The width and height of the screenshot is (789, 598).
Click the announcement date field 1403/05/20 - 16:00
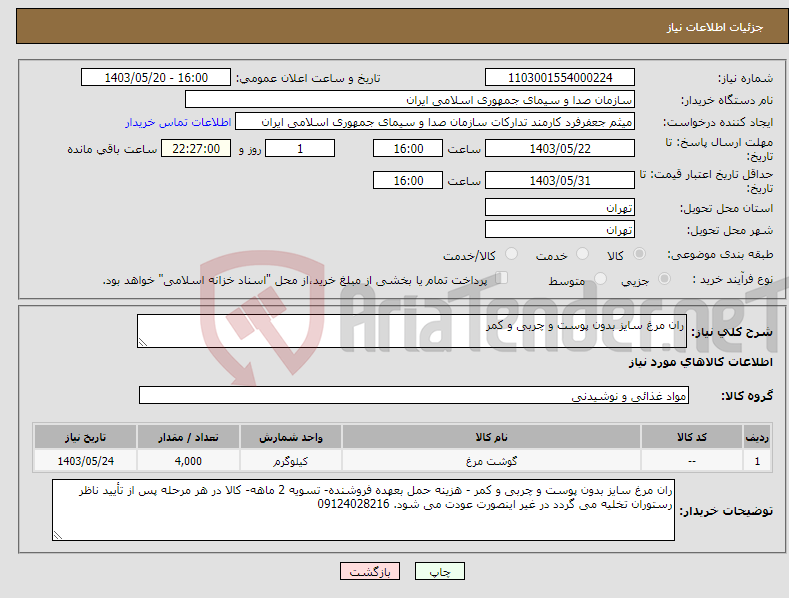[156, 78]
